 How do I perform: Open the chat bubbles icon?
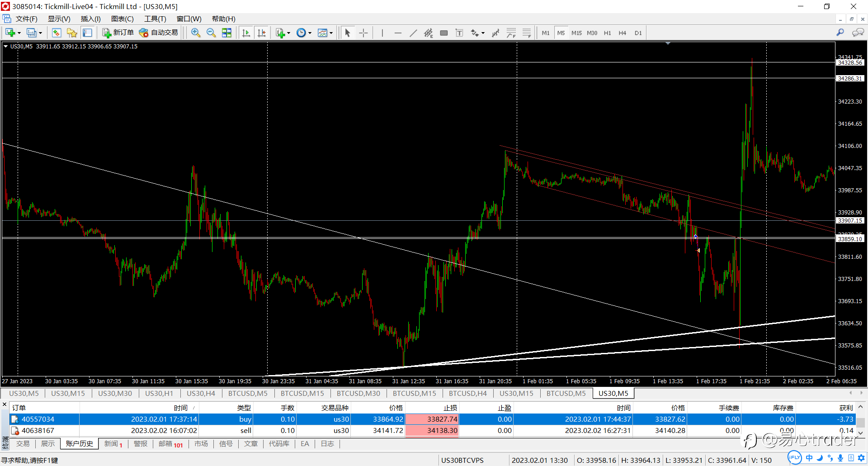point(858,33)
